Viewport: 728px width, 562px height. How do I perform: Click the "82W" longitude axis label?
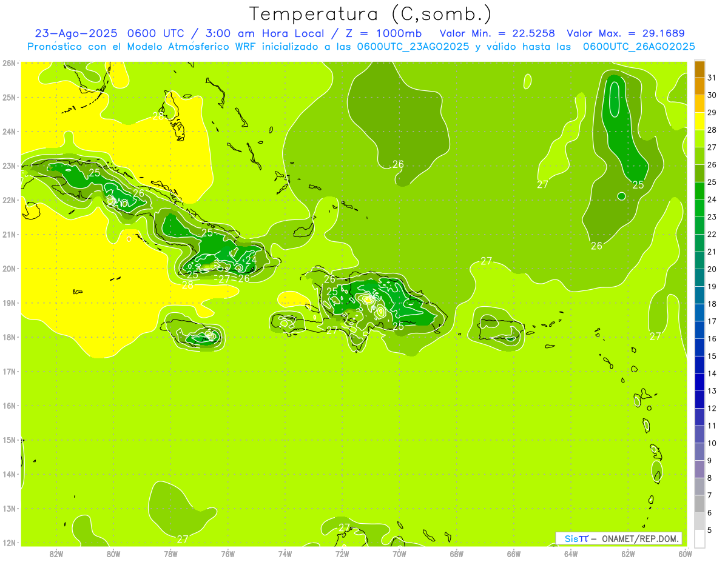(x=56, y=554)
